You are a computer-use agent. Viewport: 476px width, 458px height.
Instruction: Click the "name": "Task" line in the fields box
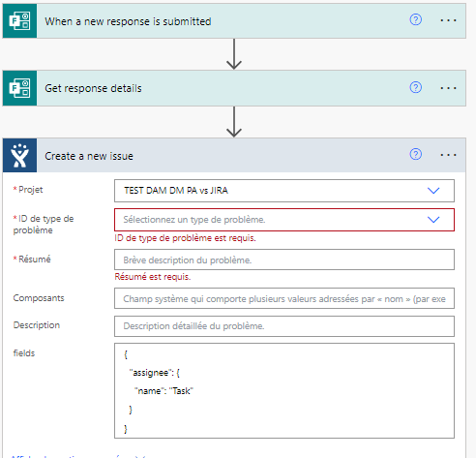pos(164,391)
